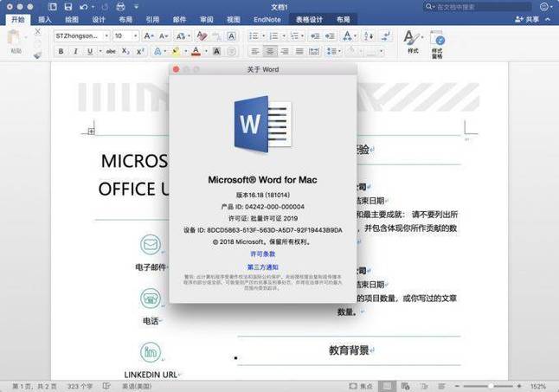Click the 323 个字 word count
The width and height of the screenshot is (559, 392).
click(80, 386)
